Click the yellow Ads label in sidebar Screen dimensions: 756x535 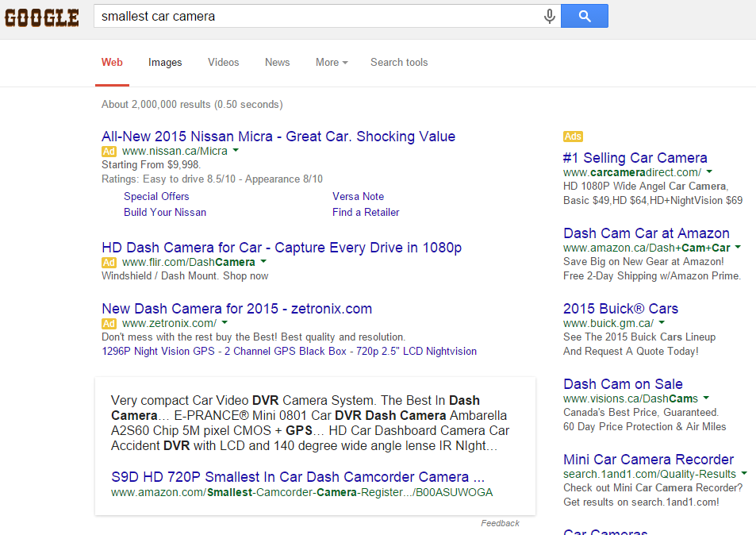(x=573, y=137)
